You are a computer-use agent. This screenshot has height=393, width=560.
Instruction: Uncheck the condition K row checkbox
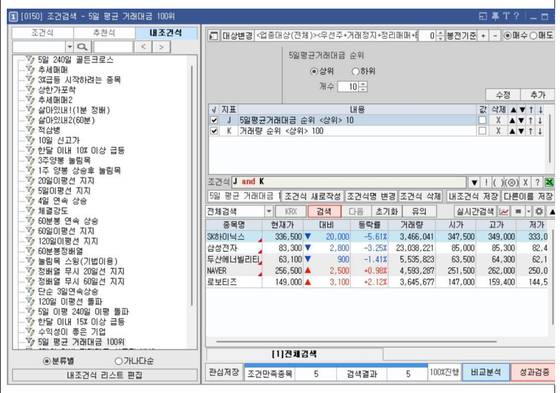coord(214,131)
